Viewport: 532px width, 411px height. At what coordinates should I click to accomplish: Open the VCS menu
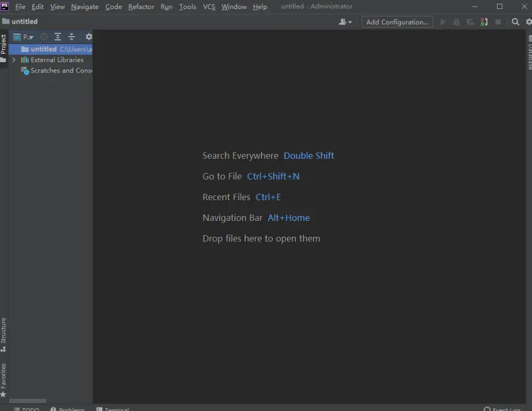pos(209,6)
